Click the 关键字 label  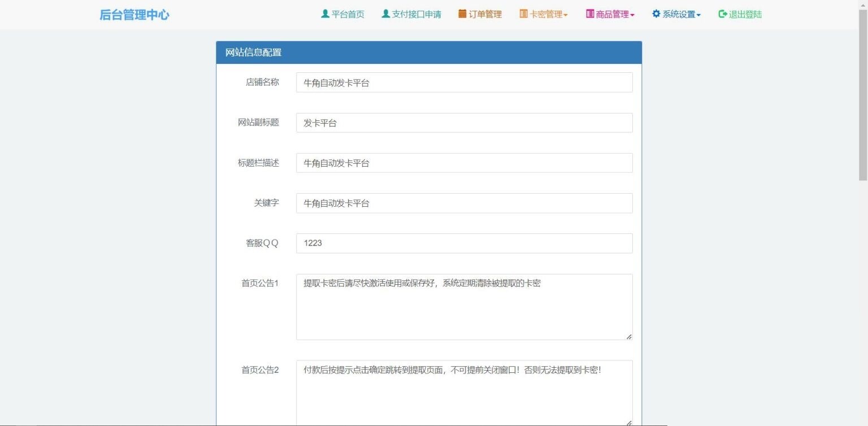(266, 202)
